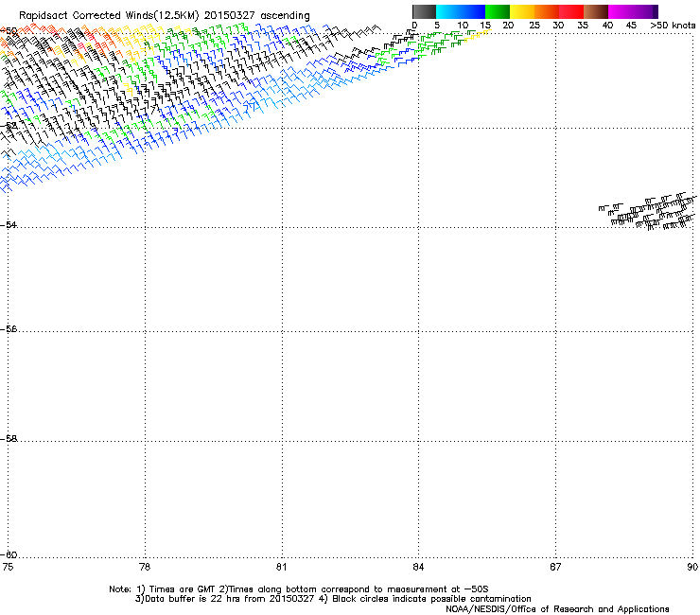Viewport: 700px width, 615px height.
Task: Click the legend value '45'
Action: coord(631,26)
